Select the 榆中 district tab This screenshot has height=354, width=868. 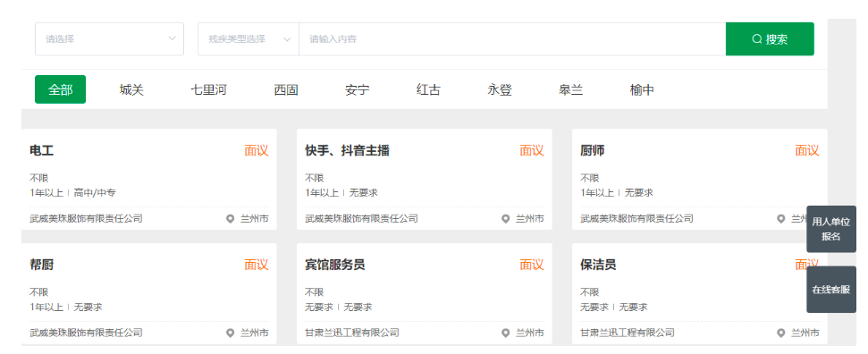point(642,89)
